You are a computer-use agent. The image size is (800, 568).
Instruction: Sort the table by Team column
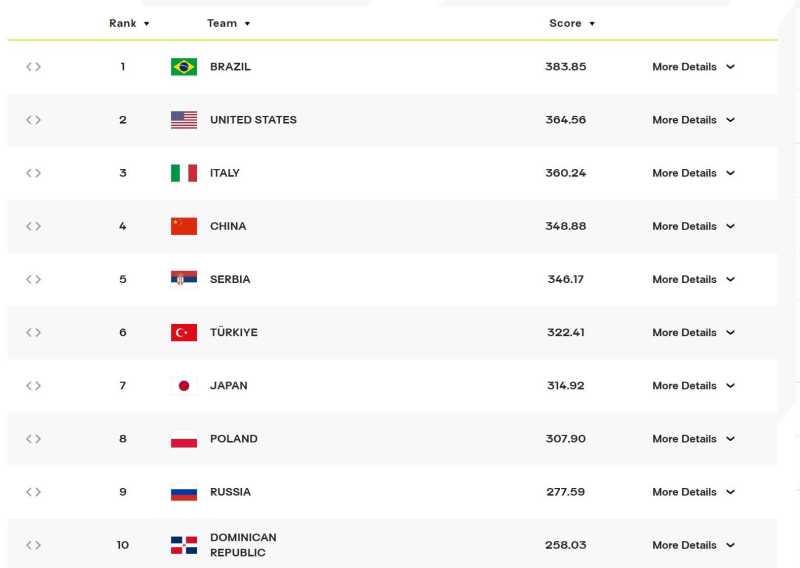pyautogui.click(x=229, y=23)
